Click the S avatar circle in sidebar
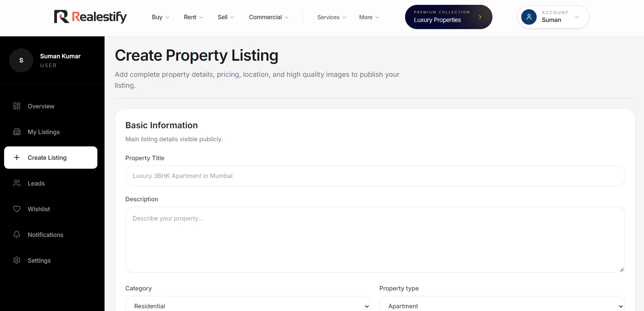 (x=21, y=60)
